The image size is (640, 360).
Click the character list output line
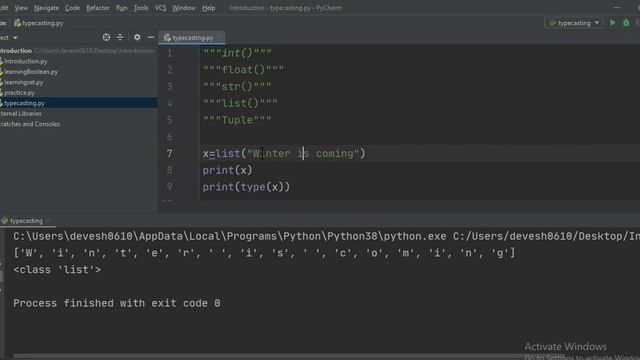264,253
